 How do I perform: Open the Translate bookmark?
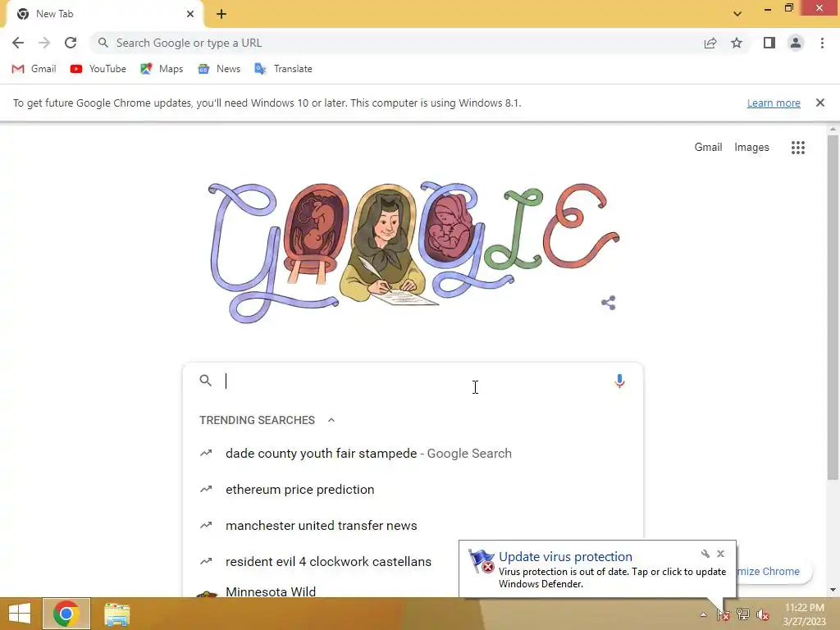pos(283,69)
